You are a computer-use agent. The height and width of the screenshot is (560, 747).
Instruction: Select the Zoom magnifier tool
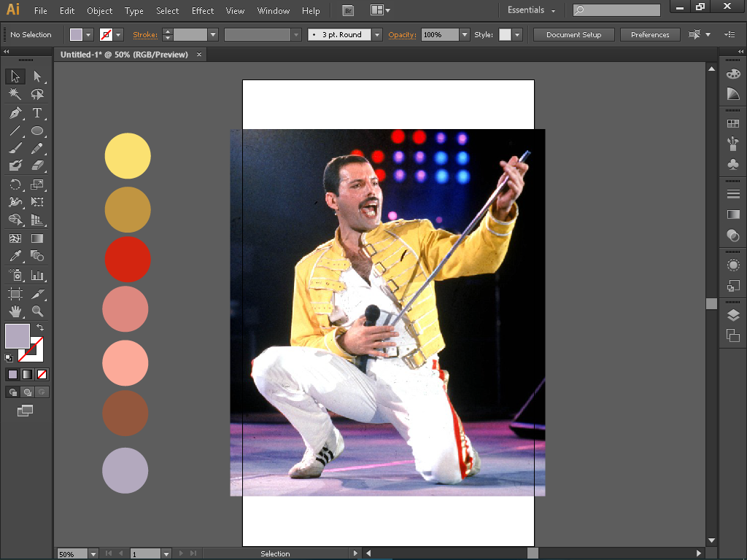pos(37,311)
